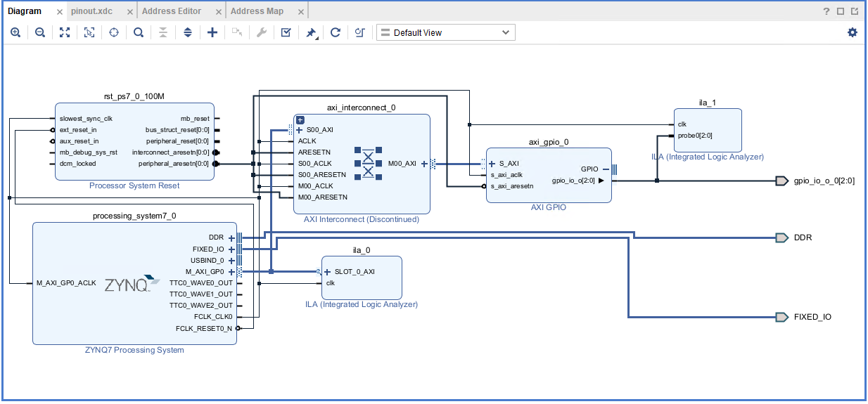Click the Zoom Out toolbar icon
Screen dimensions: 868x404
click(x=40, y=32)
